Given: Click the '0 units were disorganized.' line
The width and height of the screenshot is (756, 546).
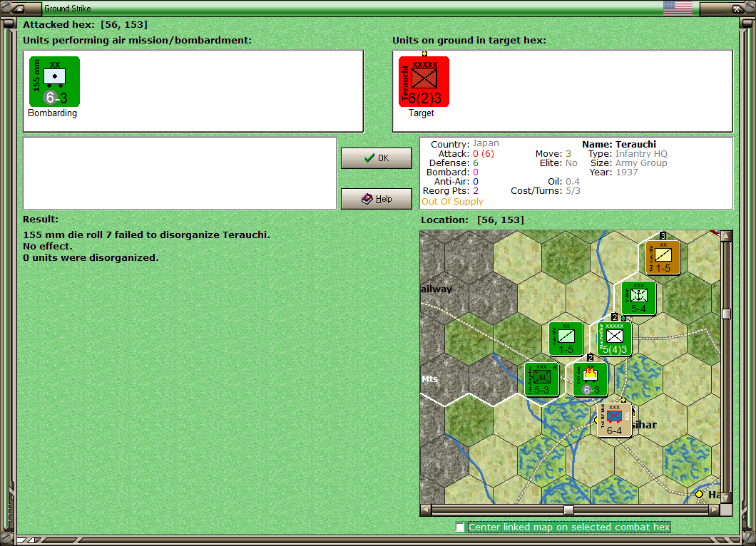Looking at the screenshot, I should 91,258.
